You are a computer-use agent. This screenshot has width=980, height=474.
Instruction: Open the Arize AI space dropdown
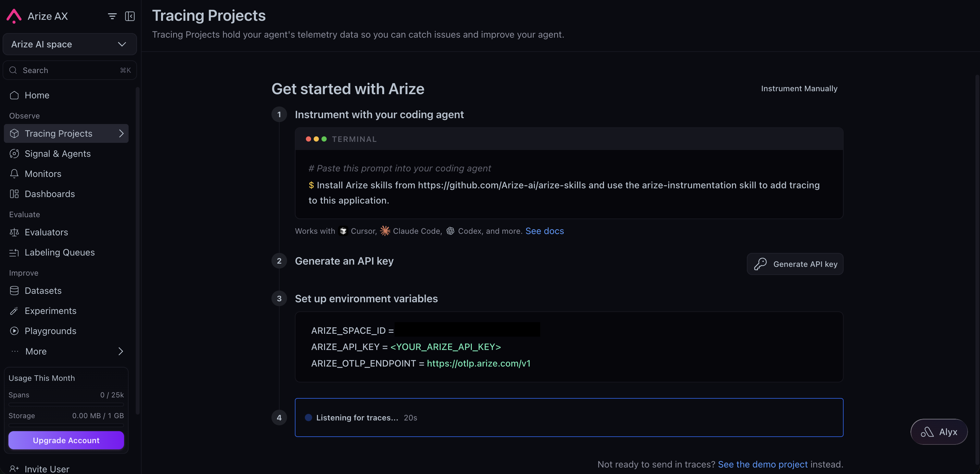(x=70, y=44)
